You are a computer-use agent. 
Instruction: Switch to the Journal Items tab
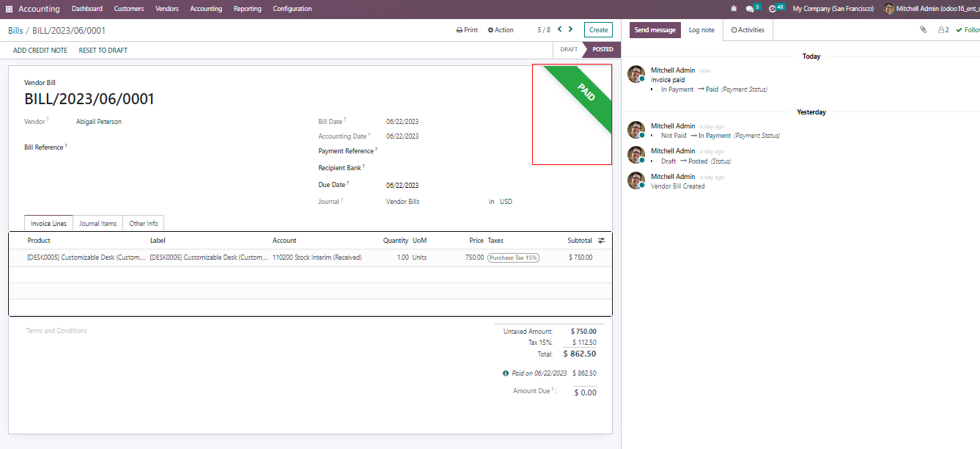[97, 224]
